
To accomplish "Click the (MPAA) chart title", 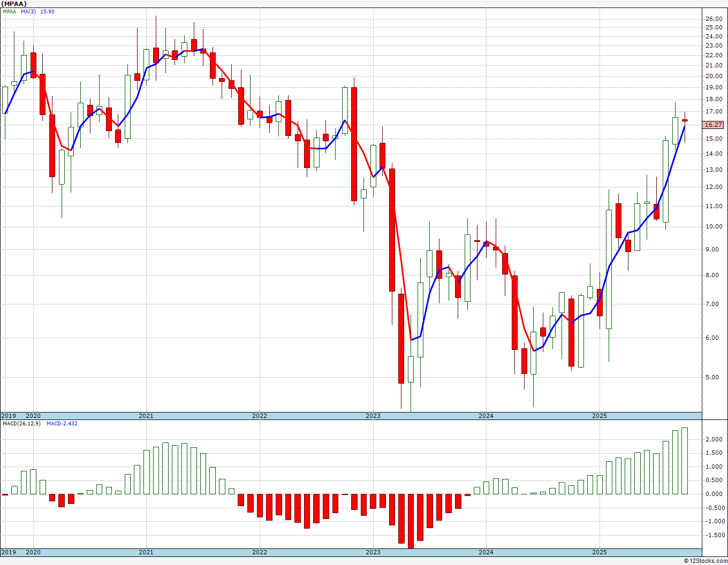I will (14, 4).
